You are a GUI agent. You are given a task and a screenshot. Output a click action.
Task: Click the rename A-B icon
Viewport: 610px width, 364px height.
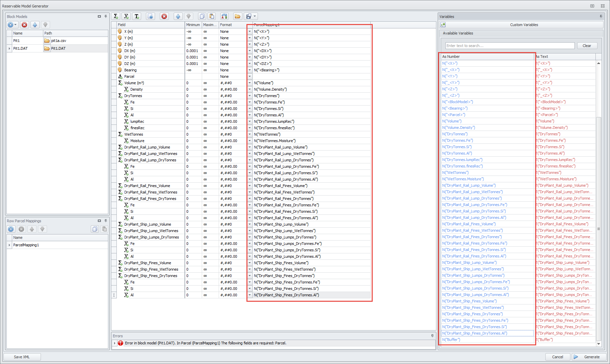[224, 16]
